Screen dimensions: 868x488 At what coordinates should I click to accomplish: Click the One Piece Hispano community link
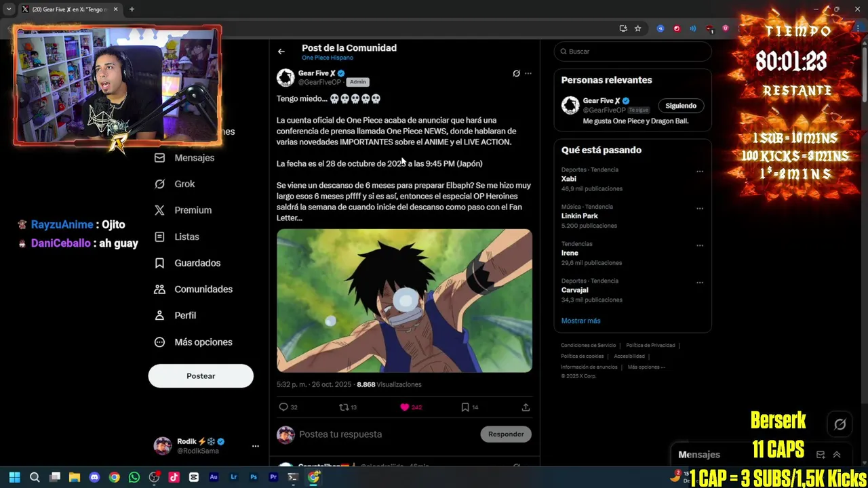click(327, 58)
